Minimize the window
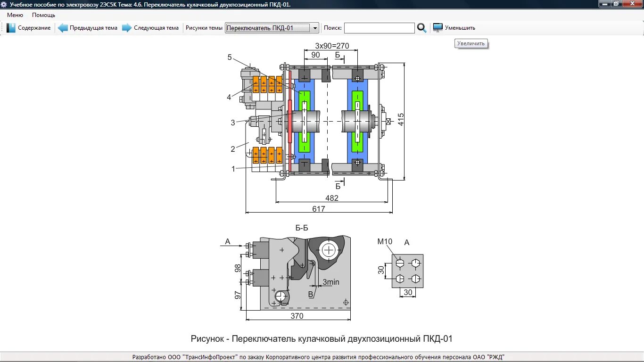 [606, 4]
